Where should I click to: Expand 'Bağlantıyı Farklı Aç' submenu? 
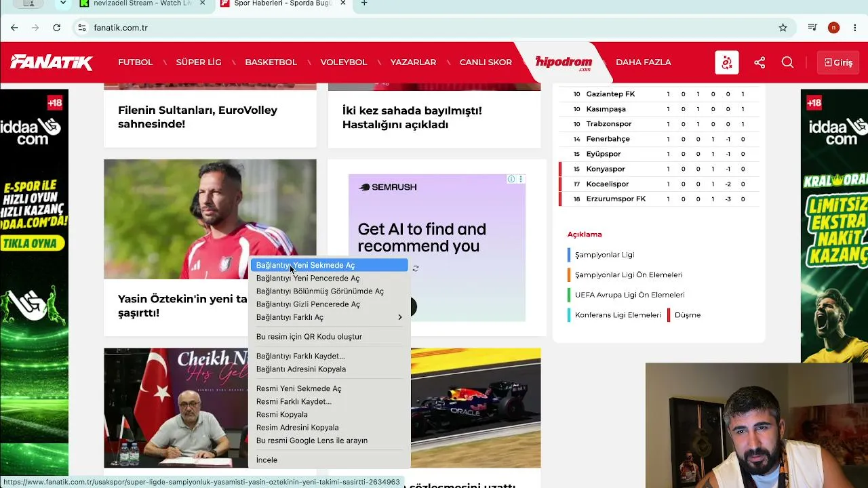click(x=330, y=317)
